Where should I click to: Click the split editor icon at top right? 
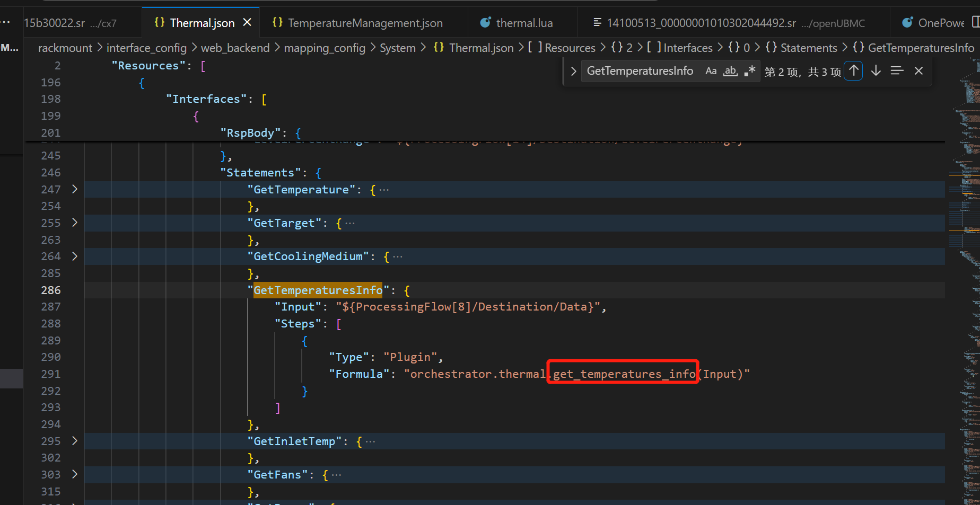[x=975, y=22]
